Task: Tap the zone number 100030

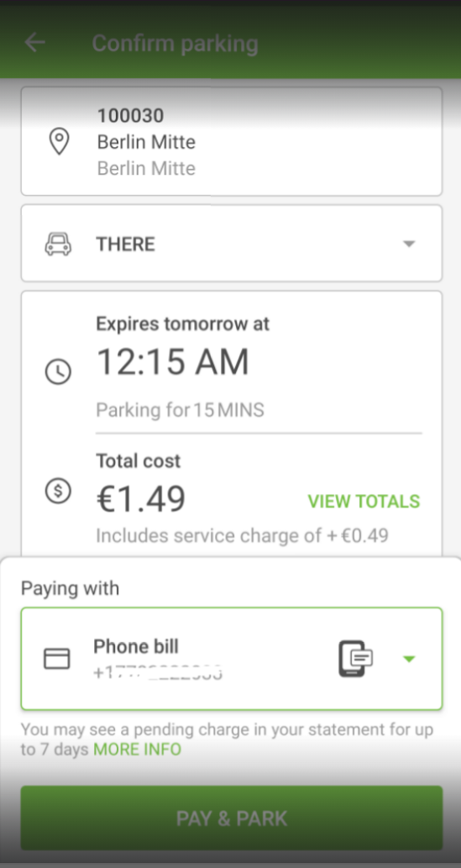Action: tap(131, 116)
